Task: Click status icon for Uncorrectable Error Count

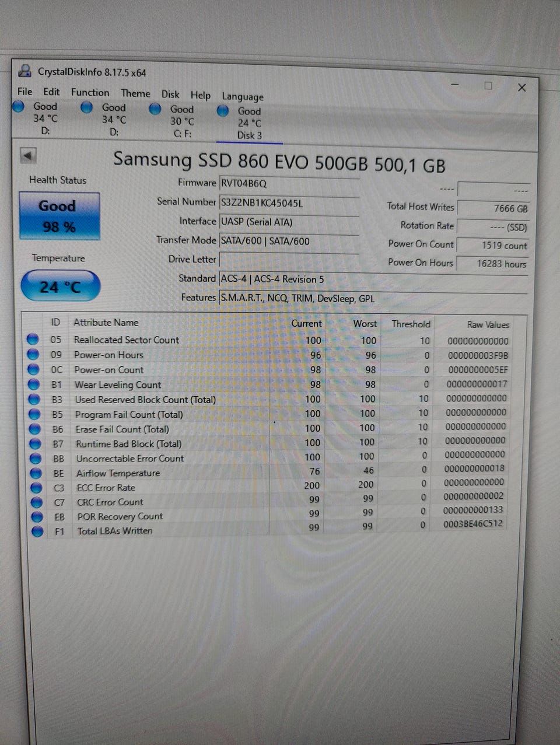Action: click(36, 459)
